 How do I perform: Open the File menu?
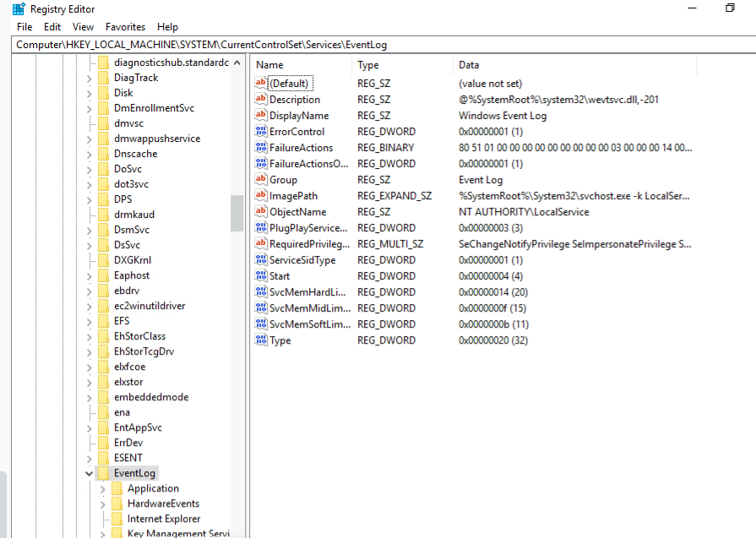(x=24, y=27)
